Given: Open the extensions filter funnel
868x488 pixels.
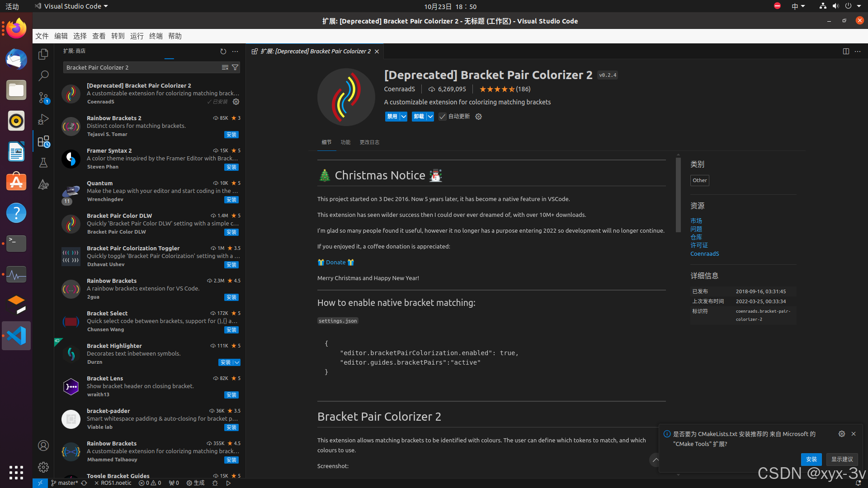Looking at the screenshot, I should coord(235,67).
